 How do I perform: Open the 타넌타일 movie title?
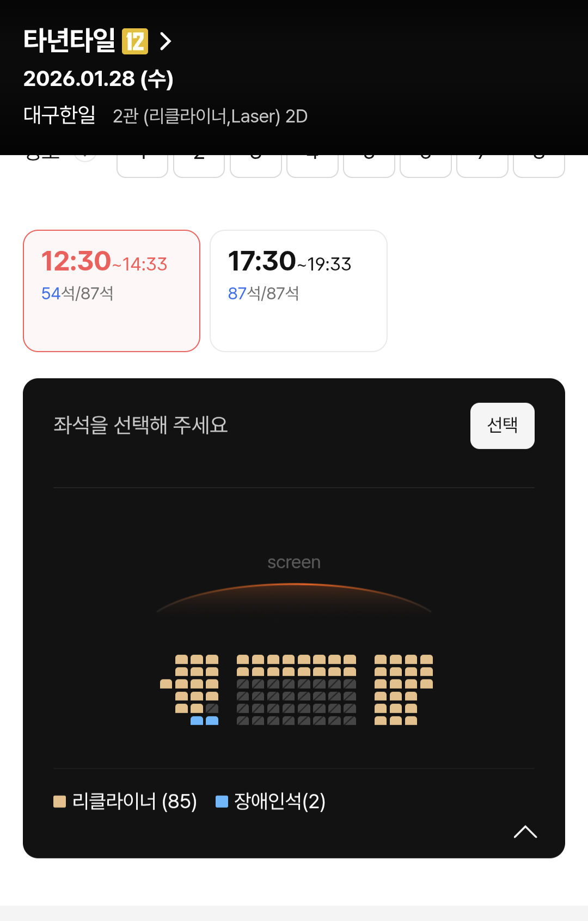point(69,41)
